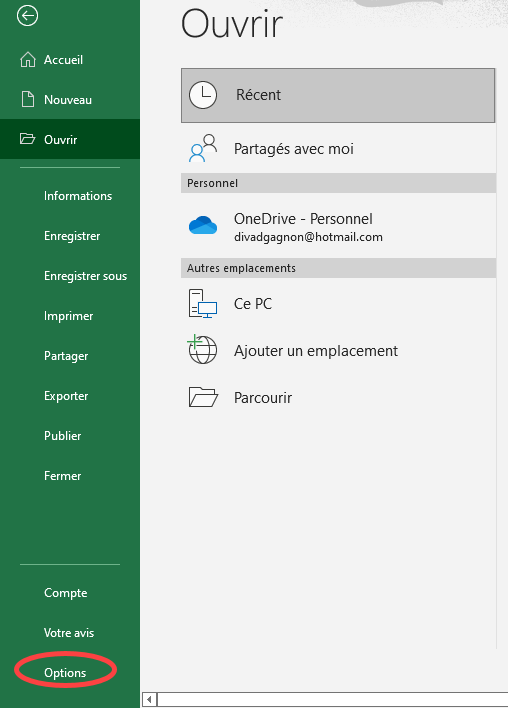The height and width of the screenshot is (708, 508).
Task: Click the circled Options entry
Action: point(65,673)
